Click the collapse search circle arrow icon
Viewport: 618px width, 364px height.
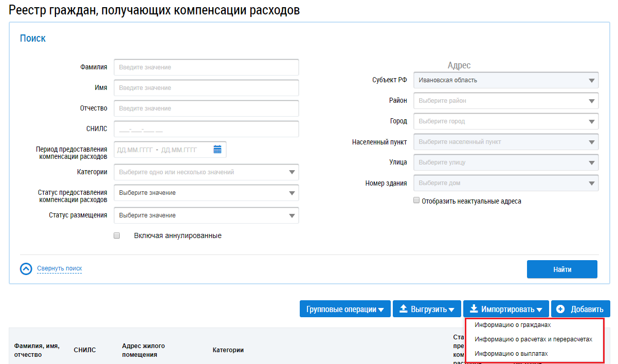tap(26, 269)
